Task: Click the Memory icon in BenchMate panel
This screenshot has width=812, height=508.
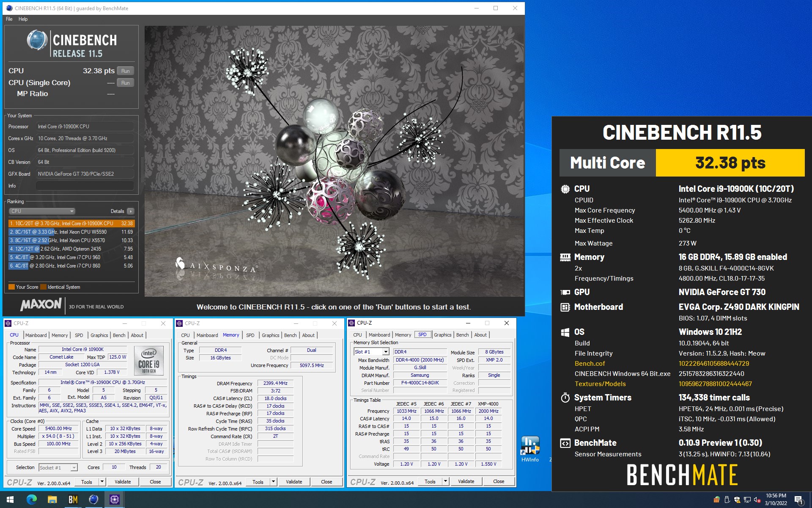Action: [565, 257]
